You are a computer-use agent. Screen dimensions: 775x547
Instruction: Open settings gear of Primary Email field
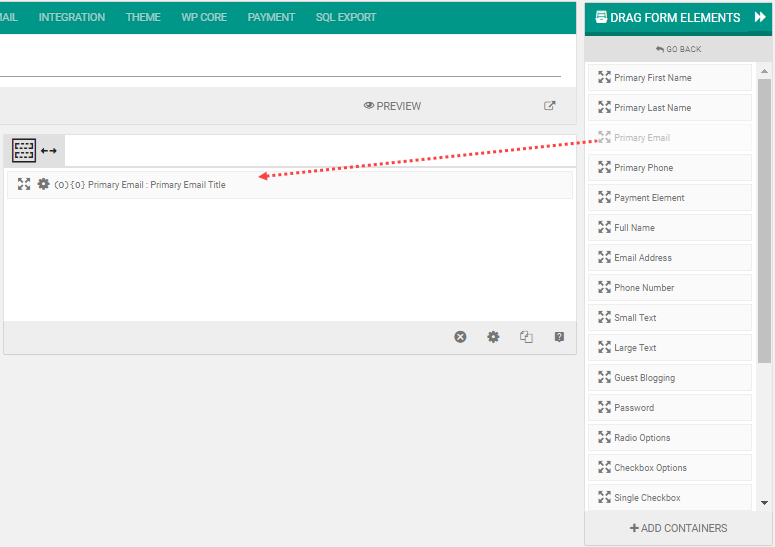tap(43, 184)
